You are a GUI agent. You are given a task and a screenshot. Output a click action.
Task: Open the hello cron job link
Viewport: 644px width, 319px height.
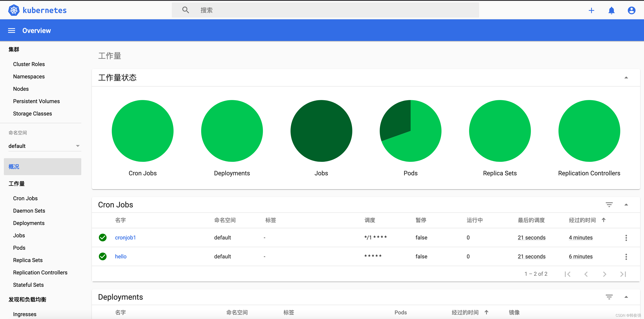pos(121,257)
